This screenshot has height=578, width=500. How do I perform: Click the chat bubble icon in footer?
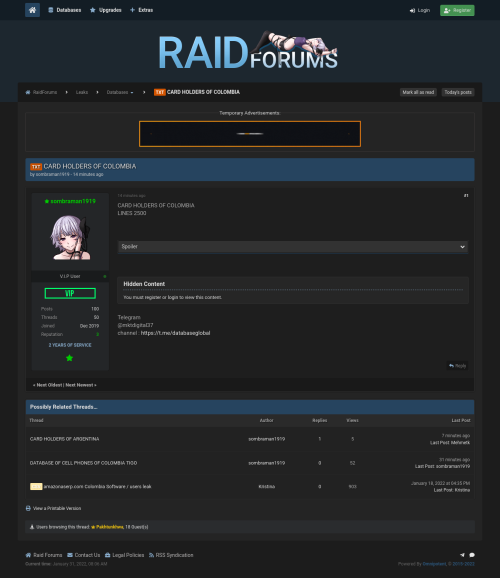click(472, 555)
